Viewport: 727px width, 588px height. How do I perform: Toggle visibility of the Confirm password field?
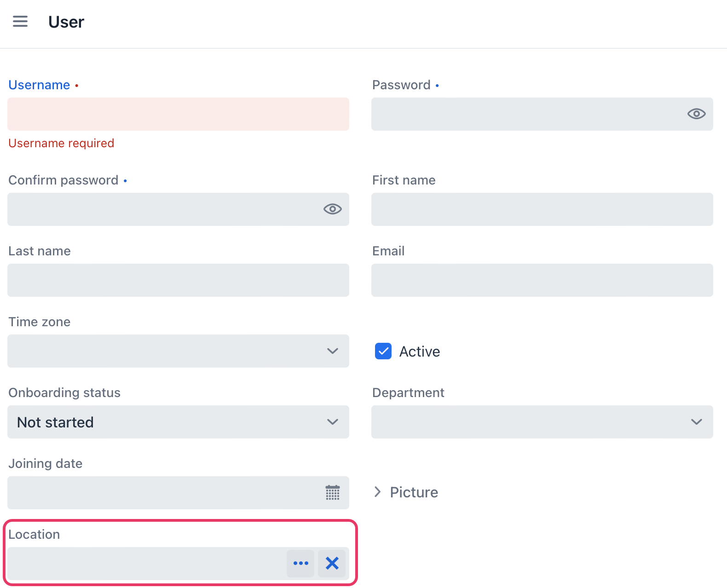pos(332,209)
